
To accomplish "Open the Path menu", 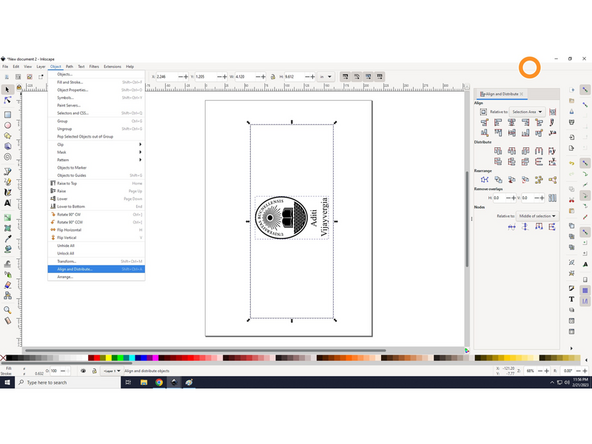I will (x=69, y=66).
